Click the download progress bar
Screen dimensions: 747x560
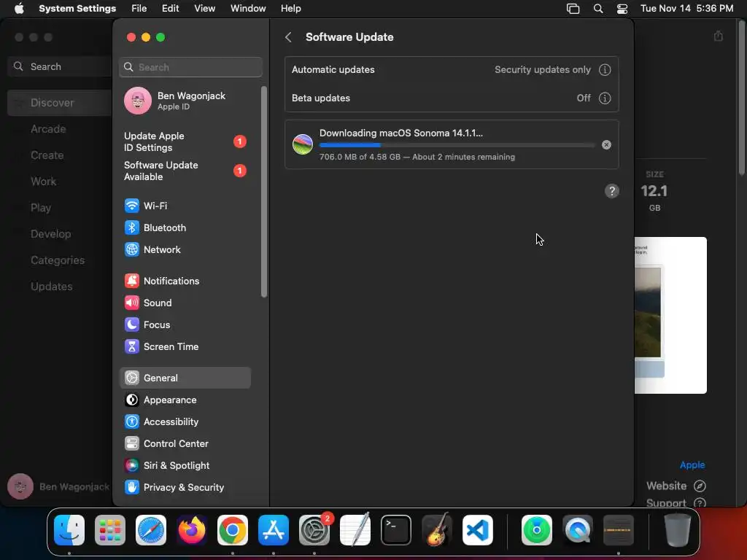457,145
